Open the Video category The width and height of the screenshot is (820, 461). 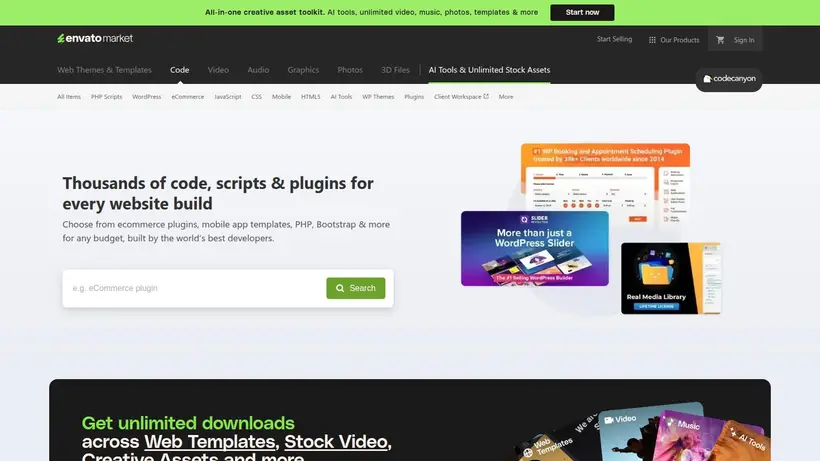tap(218, 70)
